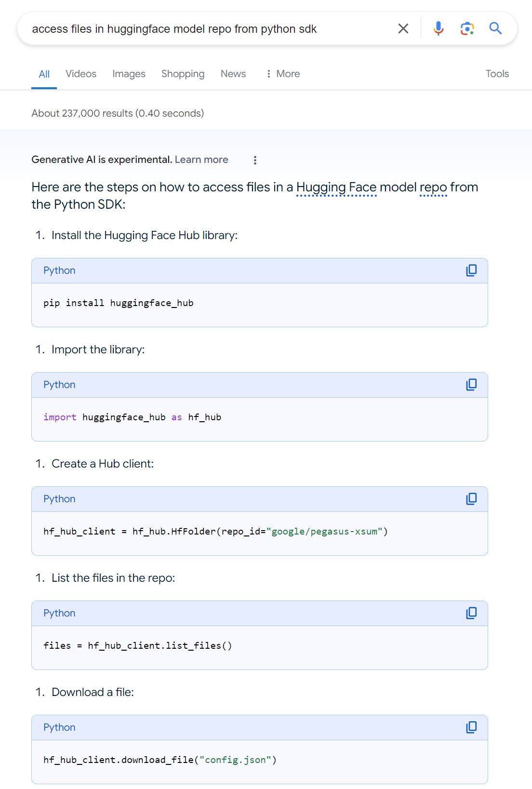Switch to the Videos tab
This screenshot has height=789, width=532.
pos(81,74)
